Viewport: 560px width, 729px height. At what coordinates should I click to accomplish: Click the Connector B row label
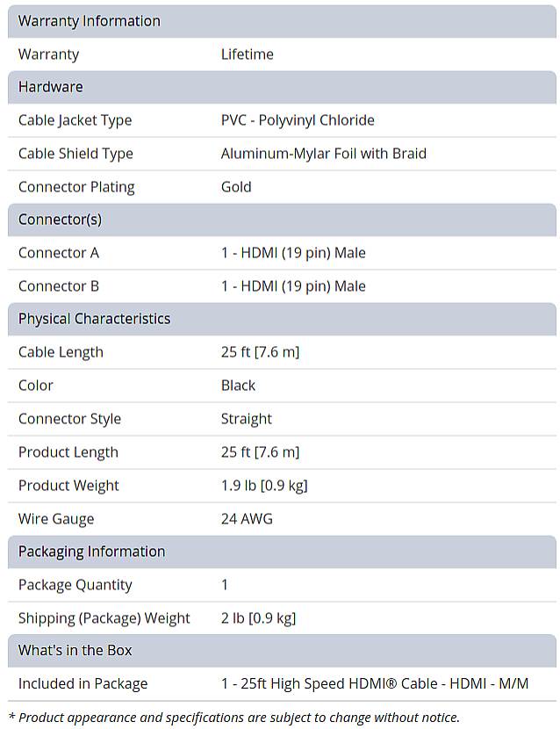tap(59, 286)
